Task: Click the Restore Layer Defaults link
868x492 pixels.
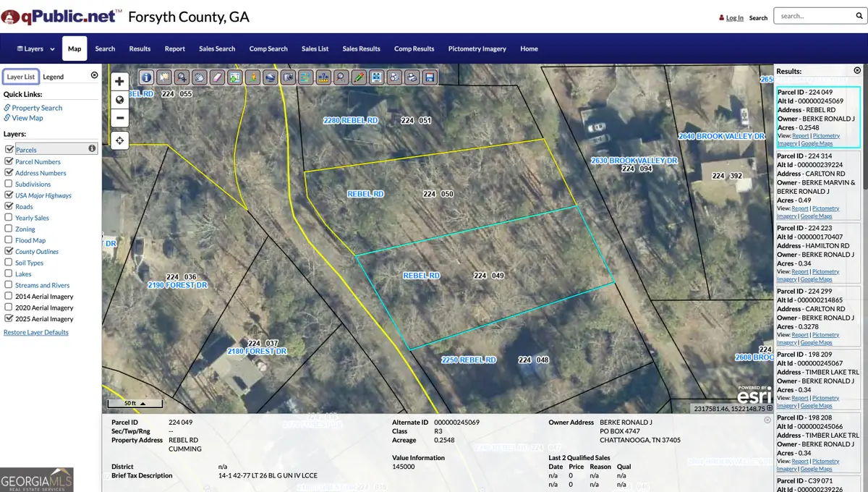Action: (36, 333)
